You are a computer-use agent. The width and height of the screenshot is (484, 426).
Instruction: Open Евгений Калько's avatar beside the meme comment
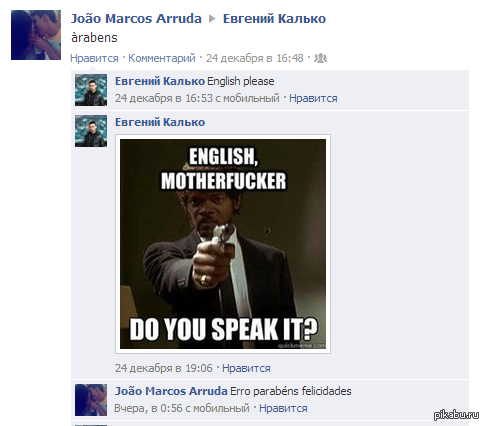pyautogui.click(x=91, y=131)
